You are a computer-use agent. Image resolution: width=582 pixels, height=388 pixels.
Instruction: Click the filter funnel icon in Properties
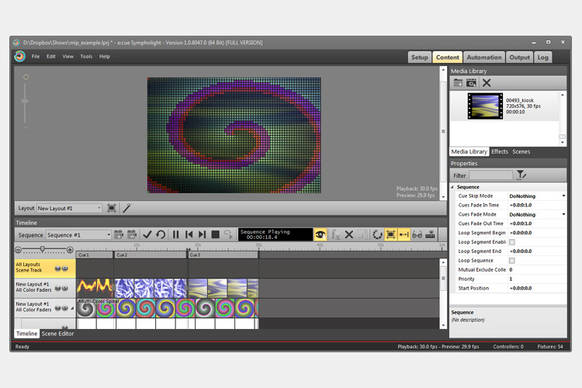(521, 175)
